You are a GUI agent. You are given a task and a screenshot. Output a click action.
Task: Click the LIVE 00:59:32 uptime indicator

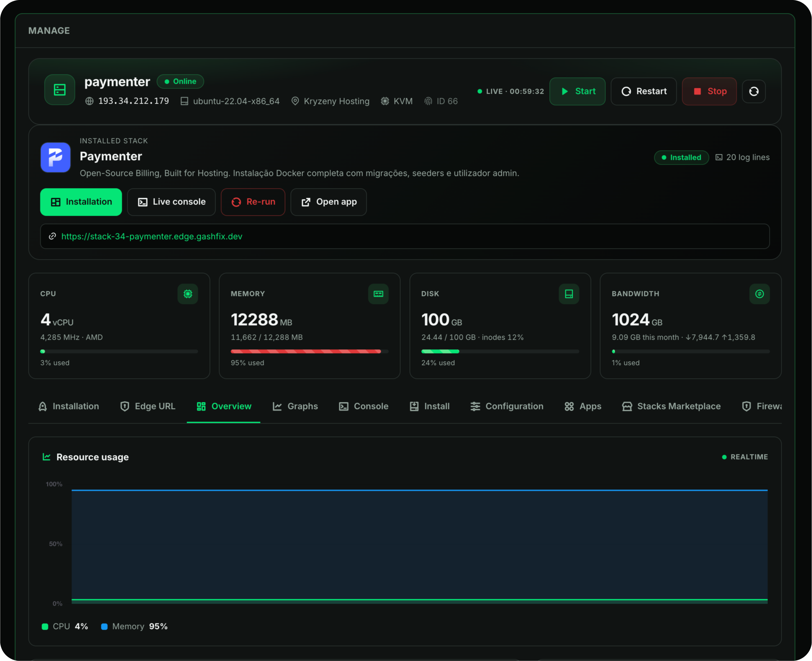[x=511, y=91]
